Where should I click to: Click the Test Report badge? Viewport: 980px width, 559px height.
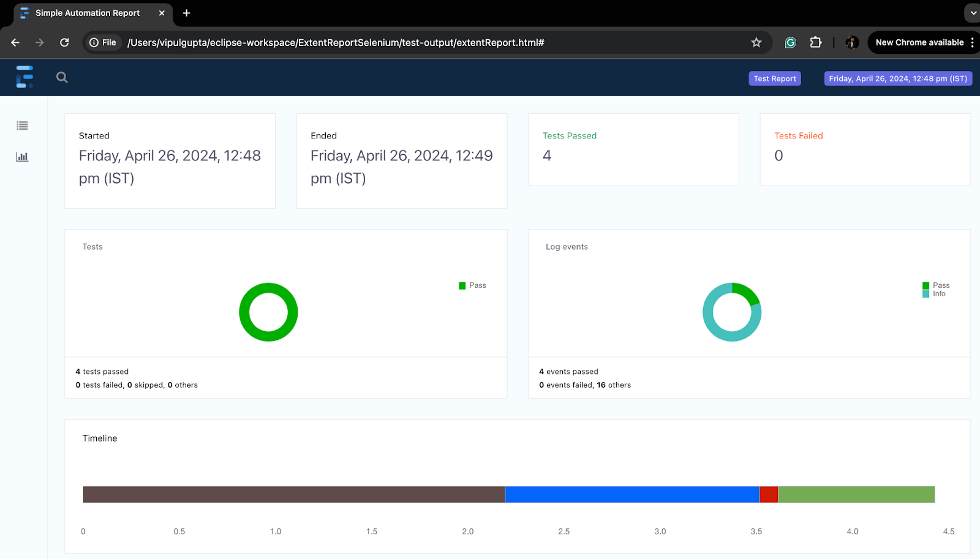point(774,78)
